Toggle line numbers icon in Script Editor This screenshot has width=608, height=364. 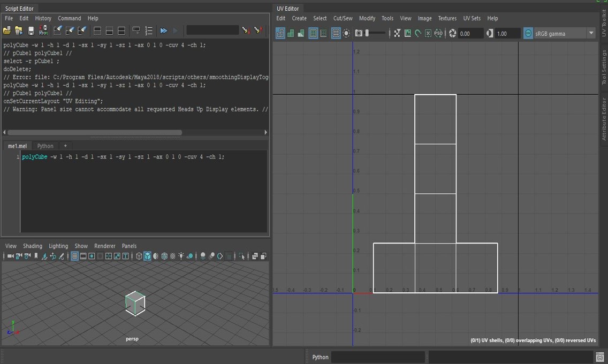[149, 31]
